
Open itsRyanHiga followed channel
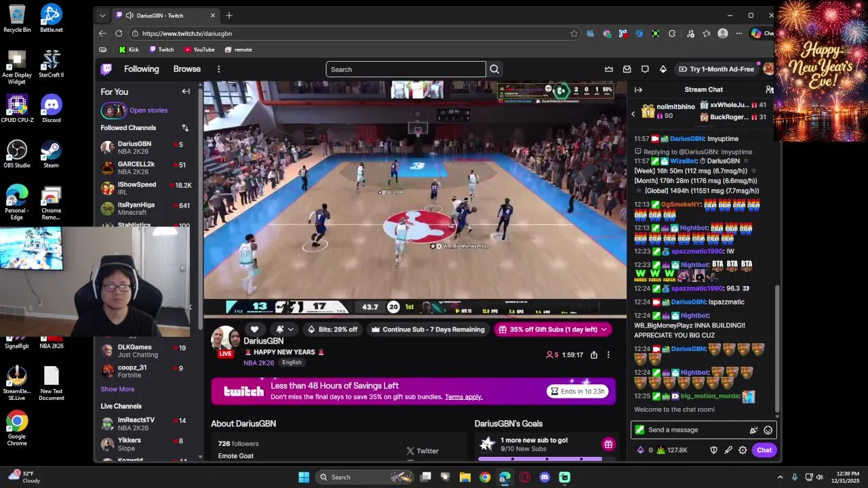(x=146, y=208)
